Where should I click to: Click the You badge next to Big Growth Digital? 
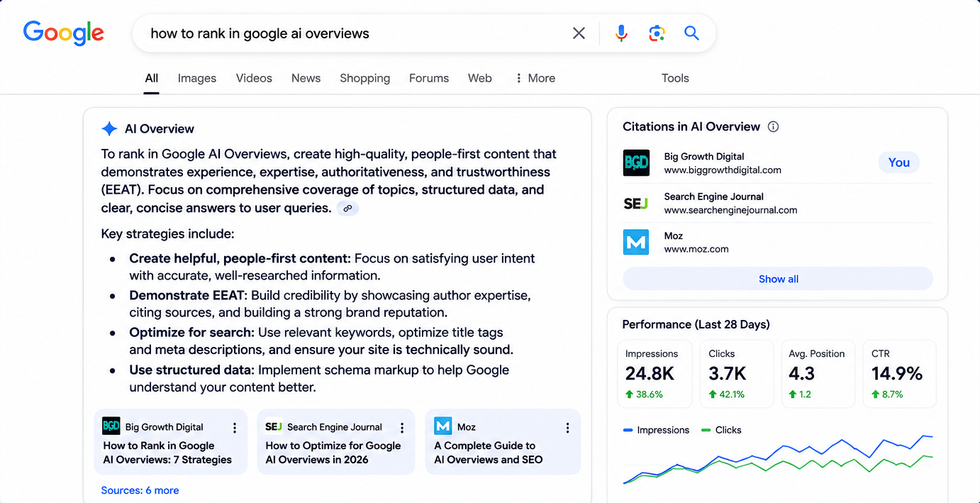tap(898, 162)
